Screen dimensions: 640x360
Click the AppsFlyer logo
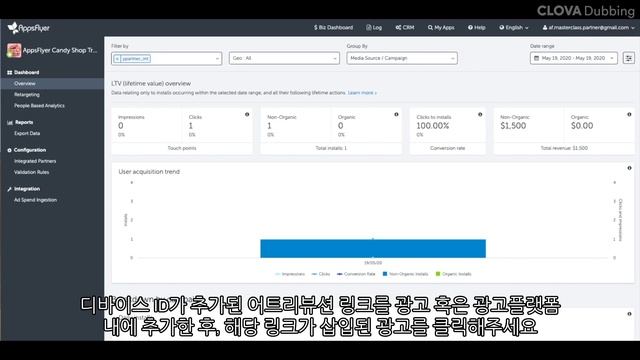pos(29,28)
